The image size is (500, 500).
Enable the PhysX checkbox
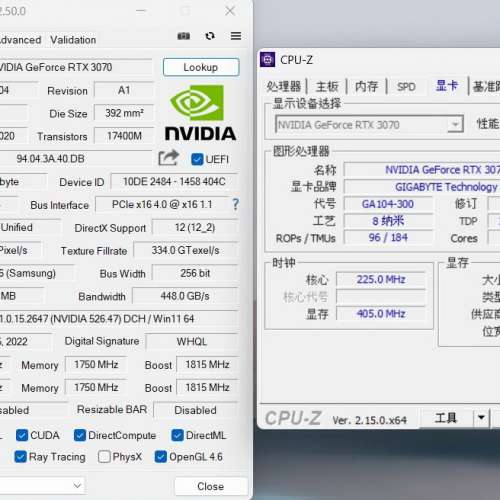(x=104, y=457)
